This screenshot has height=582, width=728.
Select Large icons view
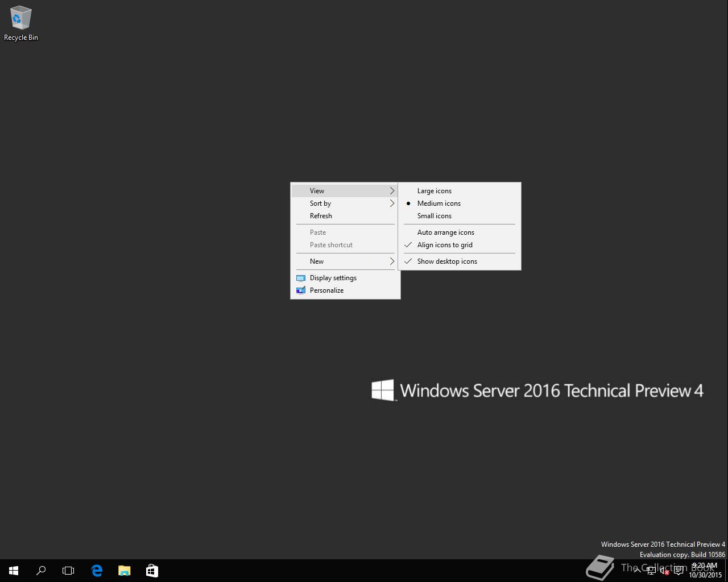click(x=460, y=191)
